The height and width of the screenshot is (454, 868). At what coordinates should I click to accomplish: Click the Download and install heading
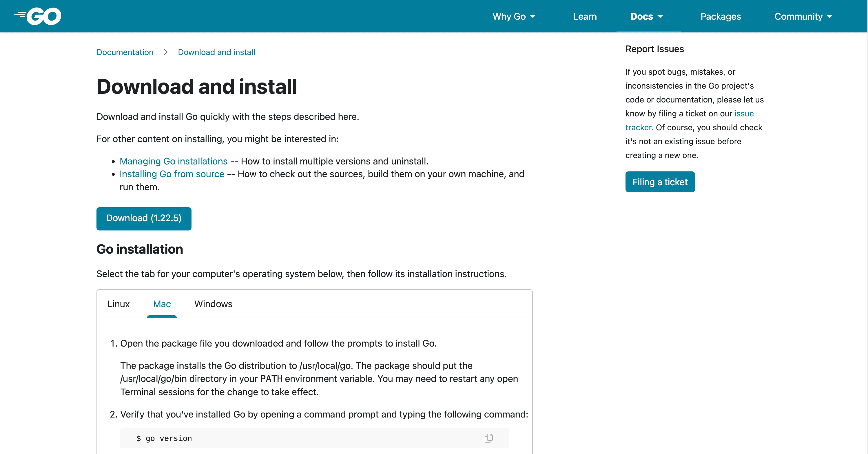(x=196, y=87)
